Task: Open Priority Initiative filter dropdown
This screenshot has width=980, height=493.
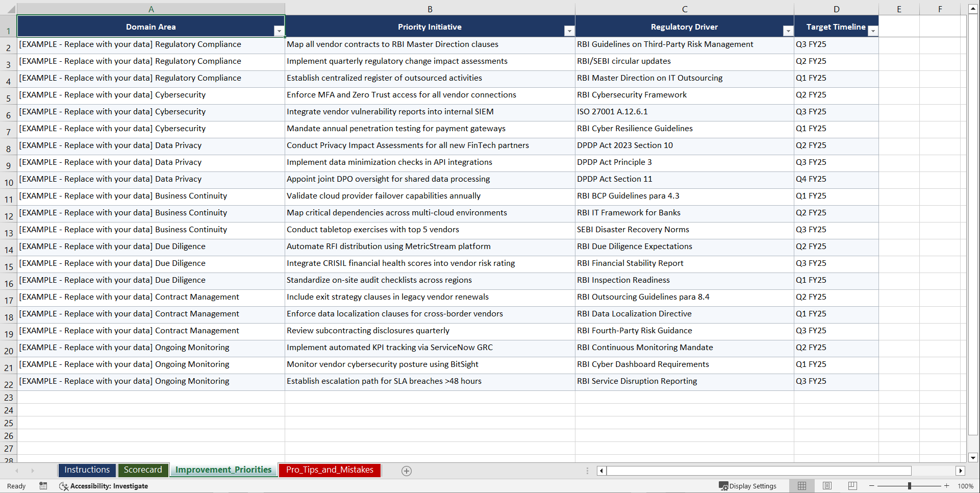Action: 569,31
